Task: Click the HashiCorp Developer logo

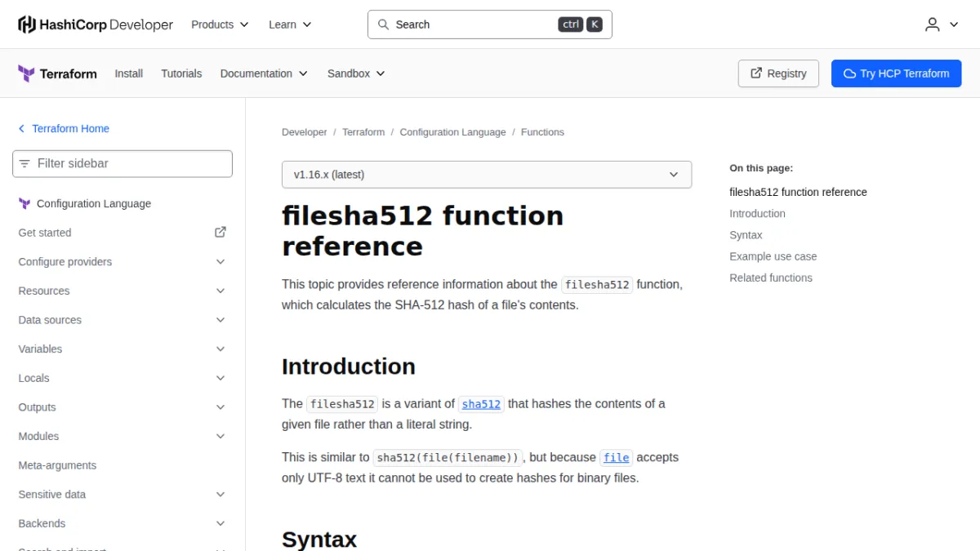Action: pyautogui.click(x=96, y=24)
